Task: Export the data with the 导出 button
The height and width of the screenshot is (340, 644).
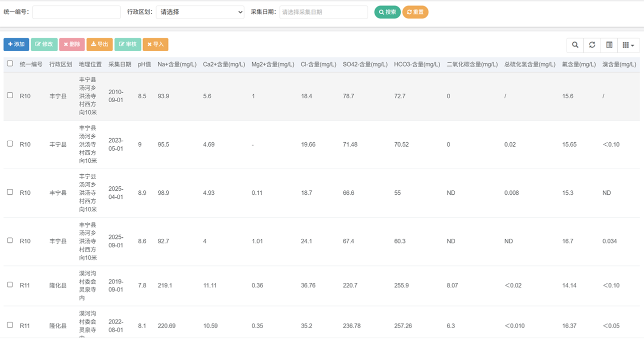Action: click(99, 45)
